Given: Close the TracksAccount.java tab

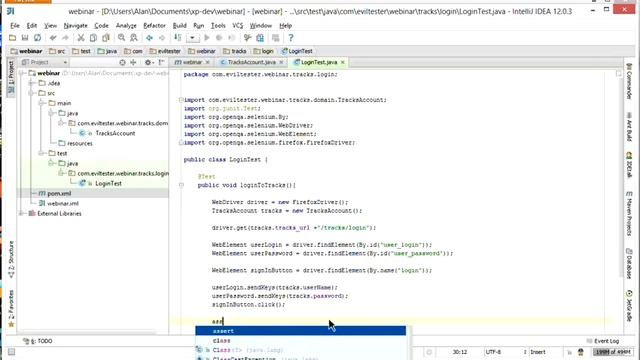Looking at the screenshot, I should click(281, 62).
